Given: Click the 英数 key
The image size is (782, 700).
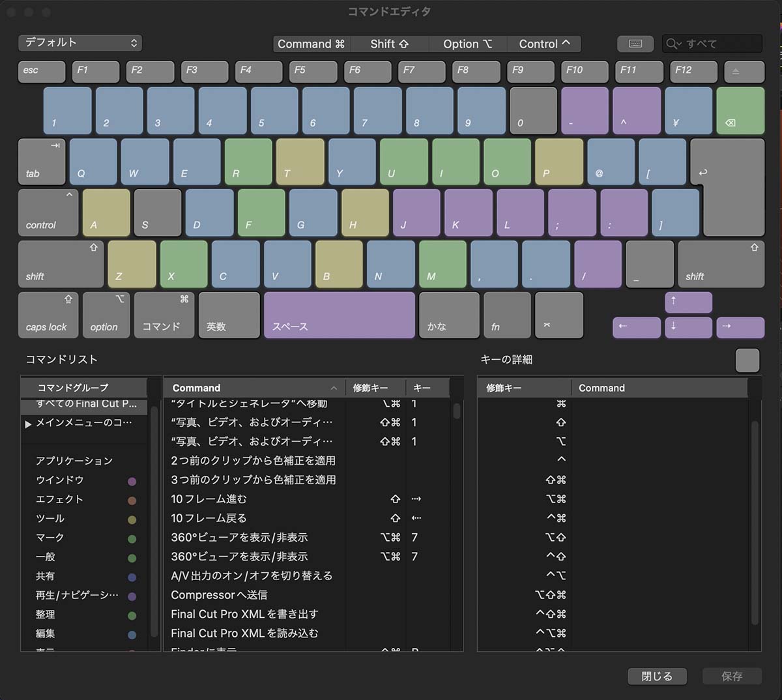Looking at the screenshot, I should pyautogui.click(x=229, y=315).
